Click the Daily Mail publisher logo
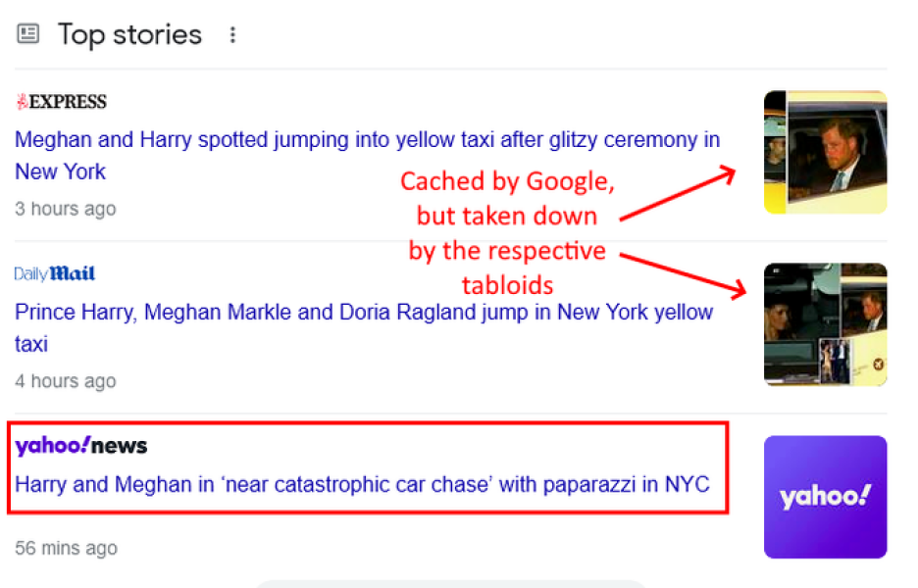Image resolution: width=918 pixels, height=588 pixels. [55, 273]
